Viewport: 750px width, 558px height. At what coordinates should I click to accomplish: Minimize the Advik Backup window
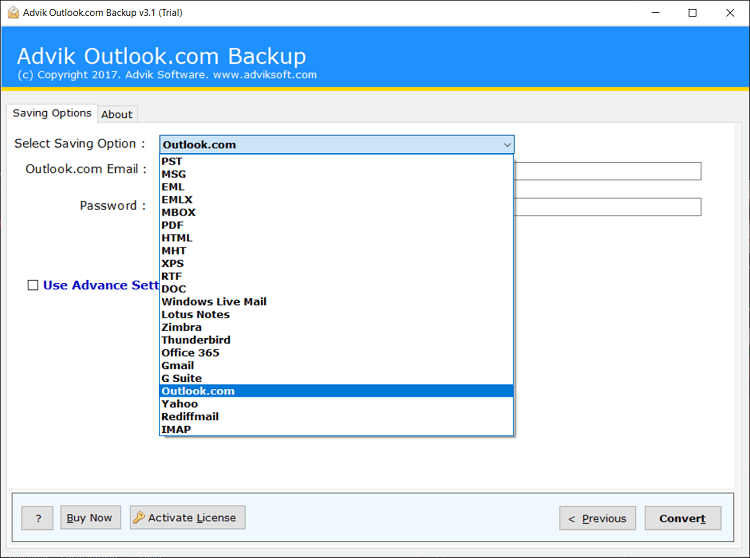pos(655,13)
